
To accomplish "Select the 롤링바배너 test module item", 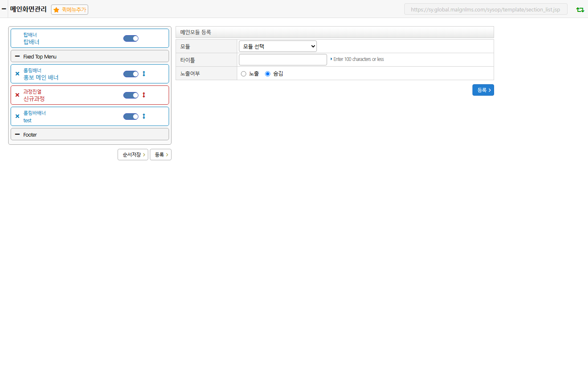I will [x=90, y=117].
